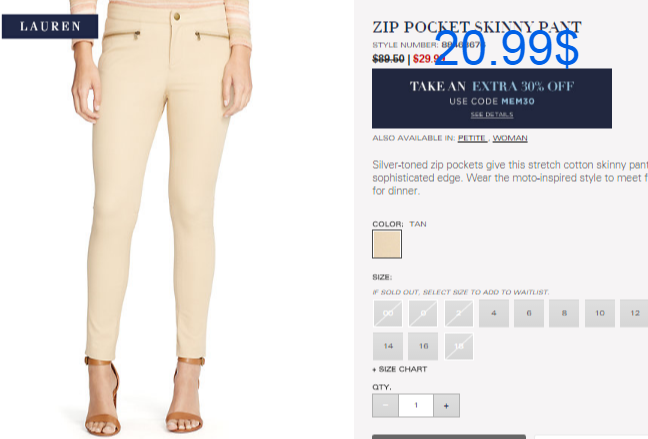Click the quantity input field

point(416,406)
